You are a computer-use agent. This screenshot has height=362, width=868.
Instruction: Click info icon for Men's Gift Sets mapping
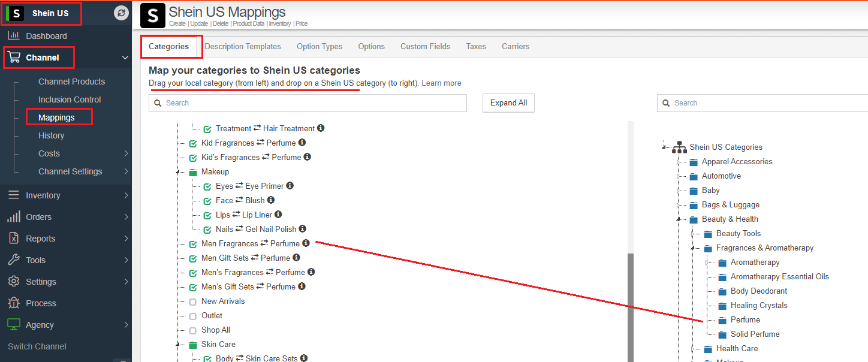click(302, 286)
